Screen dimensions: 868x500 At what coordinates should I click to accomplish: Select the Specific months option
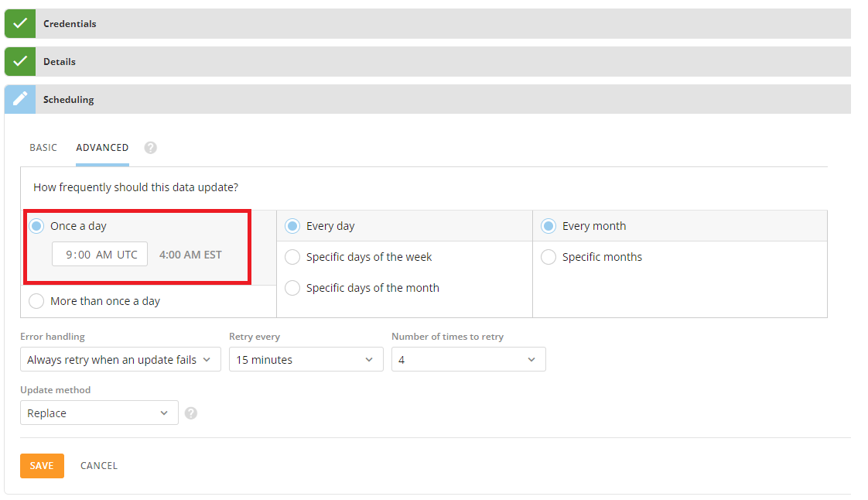[550, 257]
